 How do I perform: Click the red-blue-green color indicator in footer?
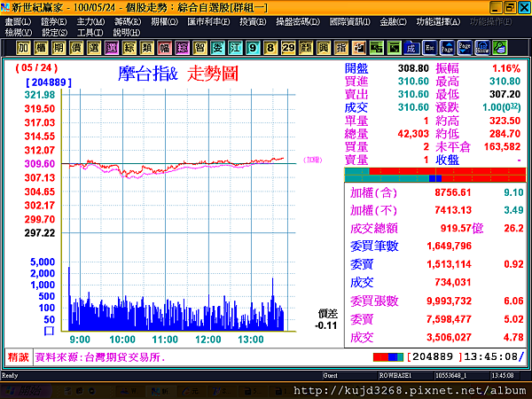tap(388, 357)
